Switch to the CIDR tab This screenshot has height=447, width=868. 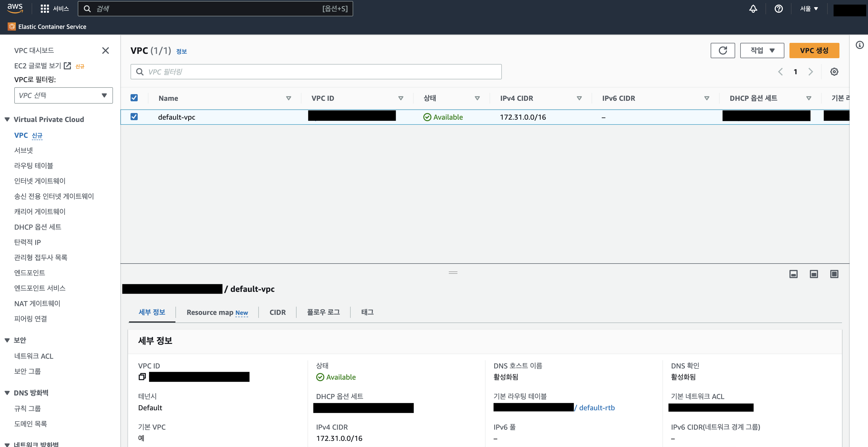(x=277, y=313)
